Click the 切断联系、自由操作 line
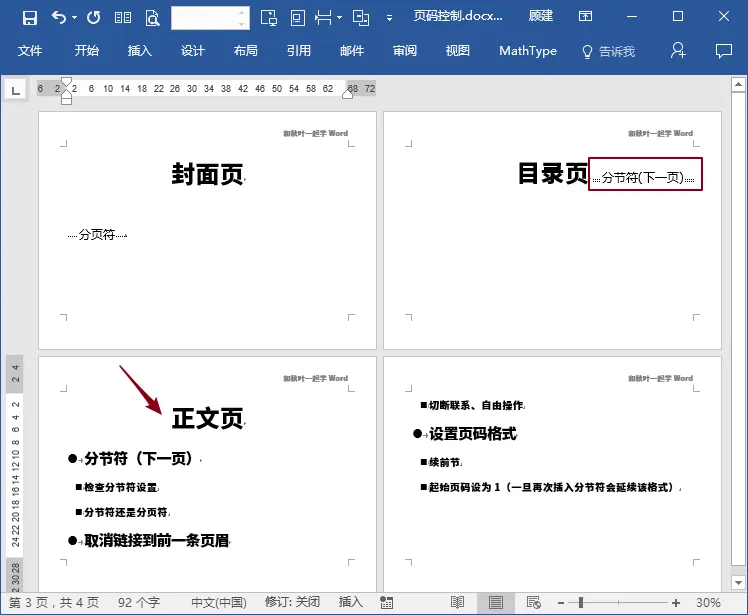Image resolution: width=748 pixels, height=615 pixels. [472, 406]
